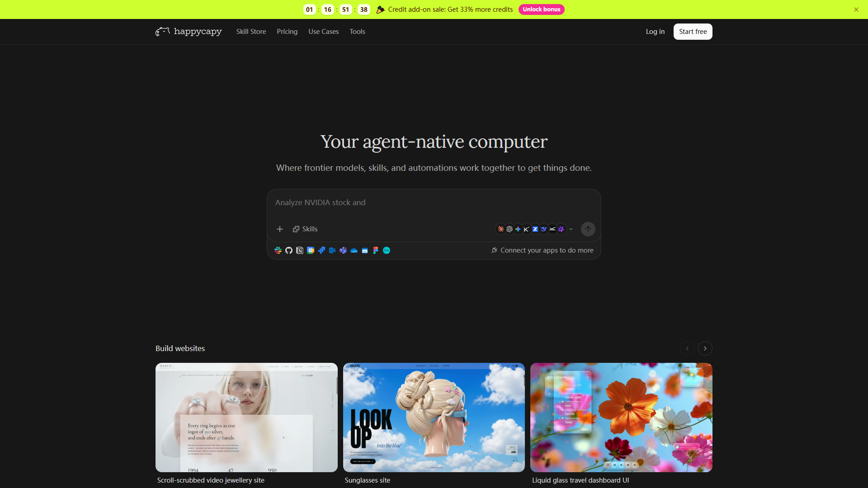
Task: Click the Start free button
Action: tap(693, 32)
